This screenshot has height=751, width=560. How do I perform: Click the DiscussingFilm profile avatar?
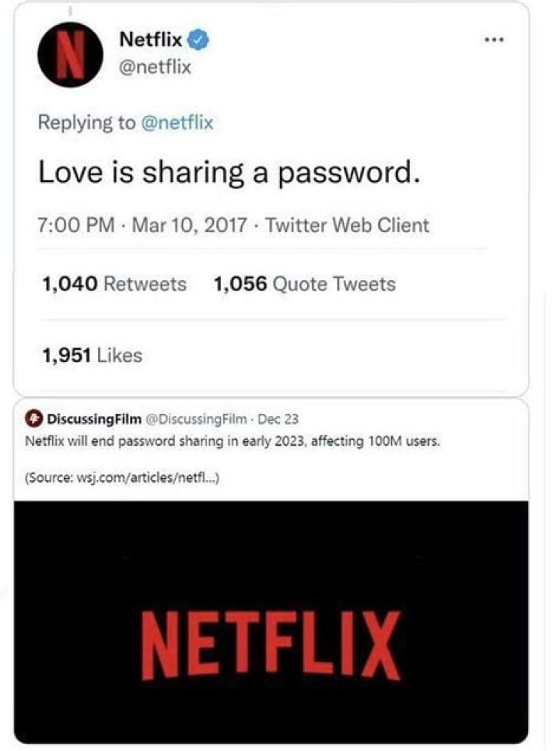point(35,419)
